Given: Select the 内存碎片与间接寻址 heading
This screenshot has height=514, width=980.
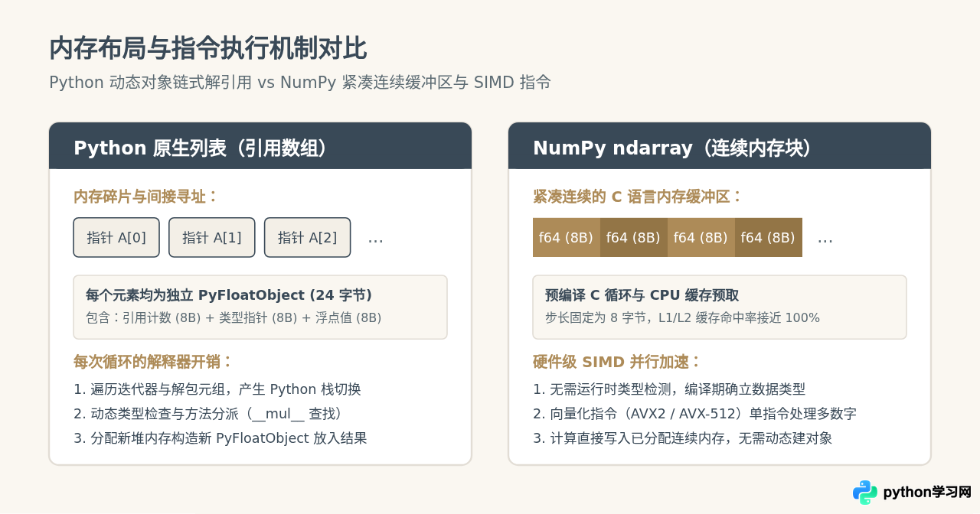Looking at the screenshot, I should pyautogui.click(x=145, y=197).
